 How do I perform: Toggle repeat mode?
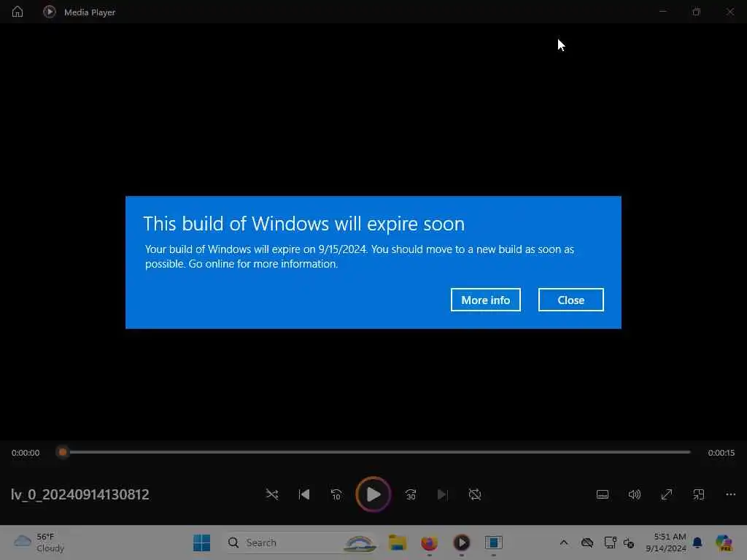tap(474, 494)
